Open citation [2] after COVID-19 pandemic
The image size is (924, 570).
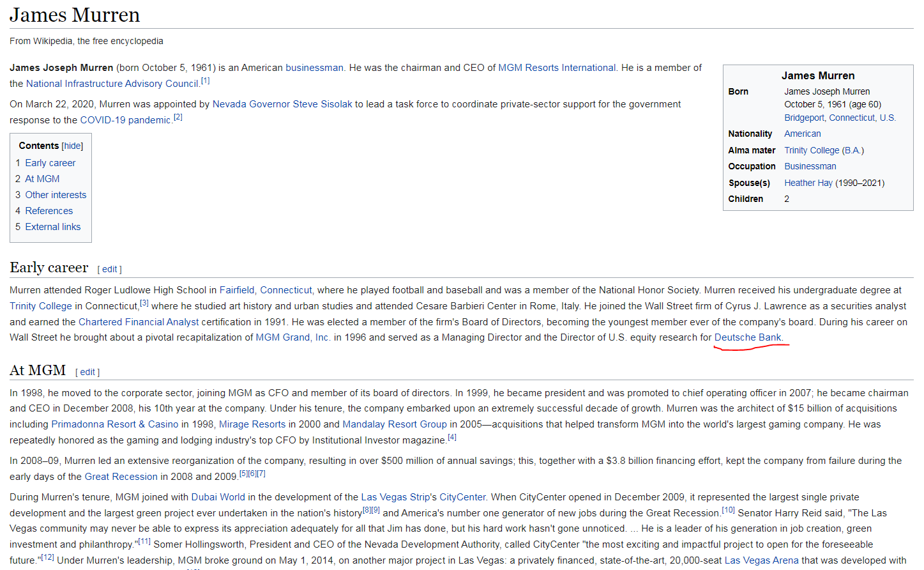(178, 117)
